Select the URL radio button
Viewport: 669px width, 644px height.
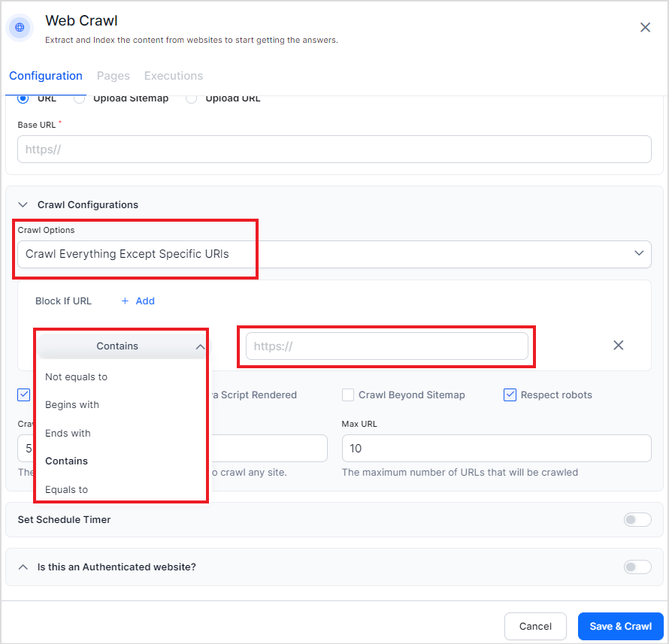pos(23,98)
